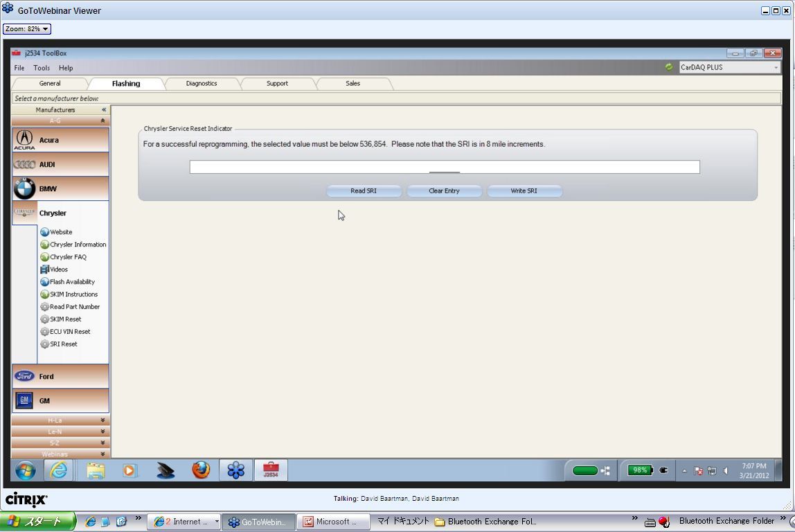Click the GoToWebinar flower taskbar icon

(235, 470)
